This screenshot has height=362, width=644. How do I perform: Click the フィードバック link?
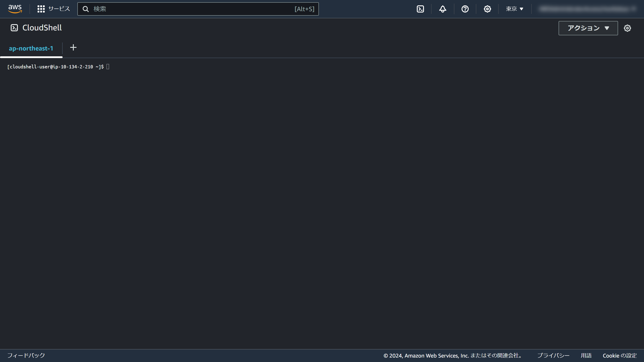click(x=26, y=355)
